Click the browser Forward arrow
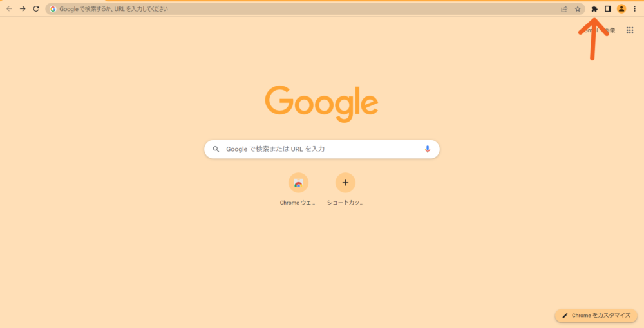Image resolution: width=644 pixels, height=328 pixels. click(23, 8)
